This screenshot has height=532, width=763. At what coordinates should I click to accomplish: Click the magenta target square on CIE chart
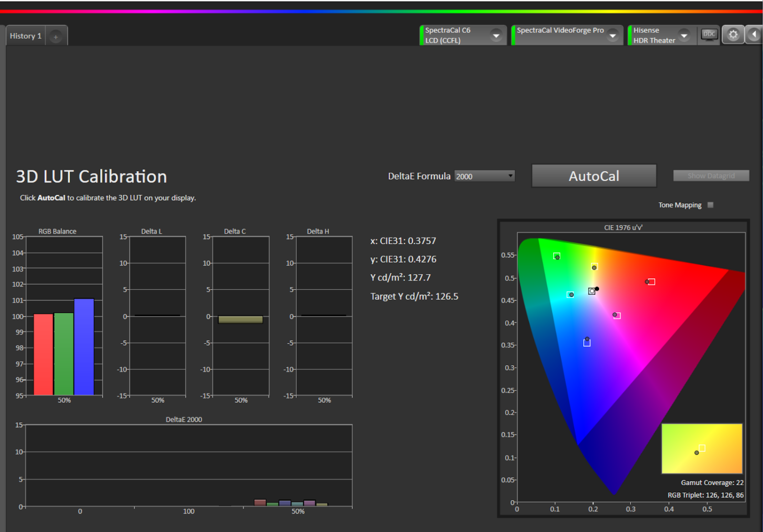click(617, 316)
